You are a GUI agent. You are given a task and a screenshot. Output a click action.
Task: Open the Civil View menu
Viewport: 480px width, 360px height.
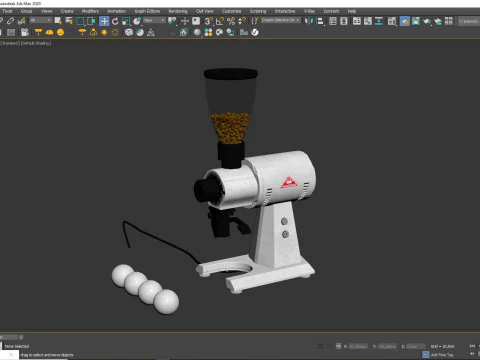click(205, 11)
